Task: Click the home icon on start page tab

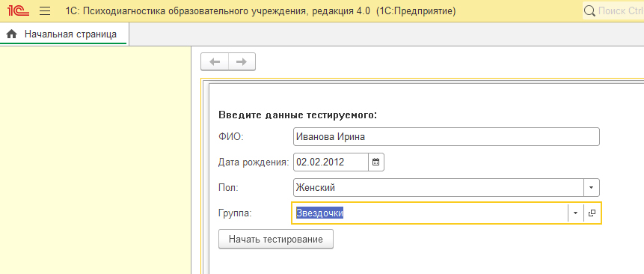Action: tap(12, 34)
